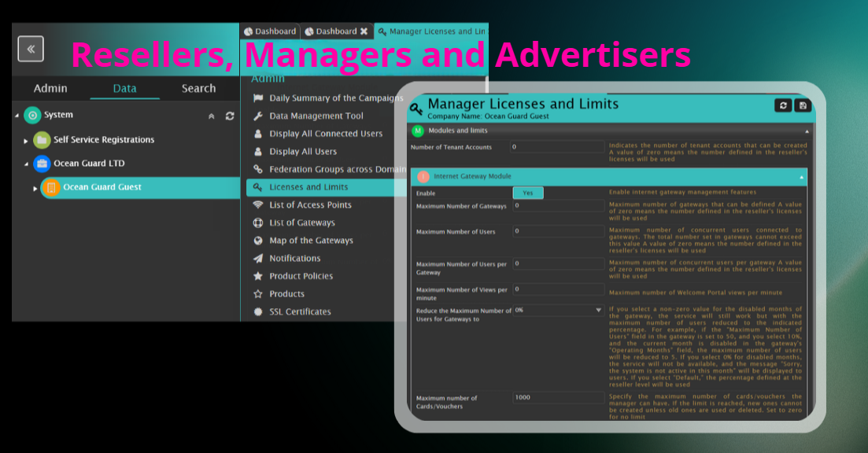Screen dimensions: 868x453
Task: Toggle the Internet Gateway Enable Yes switch
Action: tap(528, 193)
